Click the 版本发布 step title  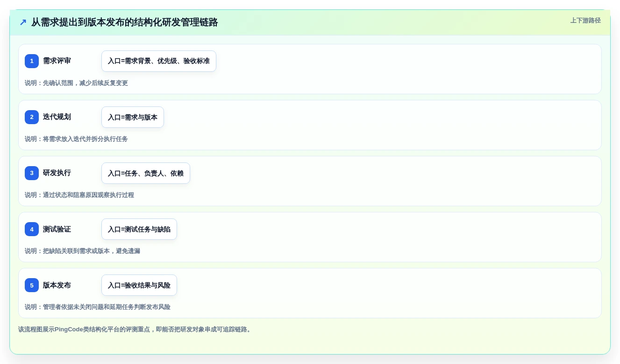(57, 285)
